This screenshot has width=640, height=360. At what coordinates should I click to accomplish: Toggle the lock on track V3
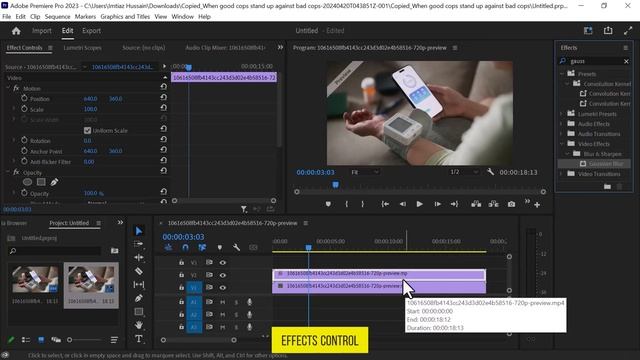(x=181, y=262)
